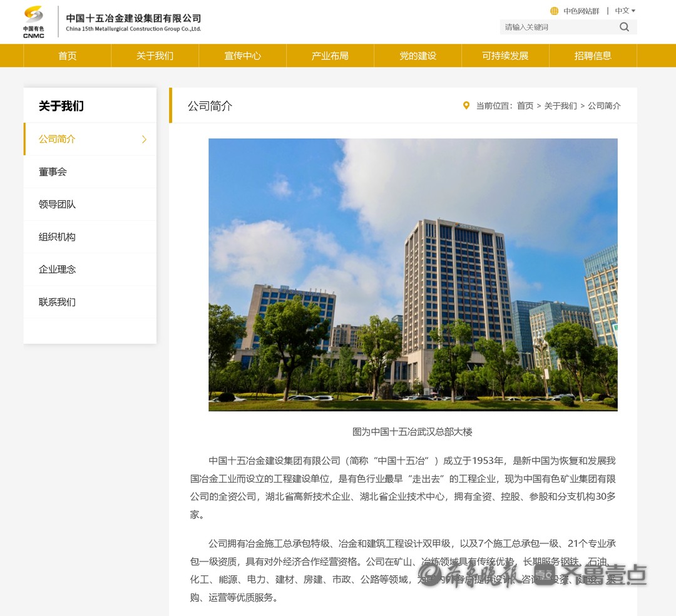Type in the 请输入关键词 search field
Screen dimensions: 676x616
point(557,27)
